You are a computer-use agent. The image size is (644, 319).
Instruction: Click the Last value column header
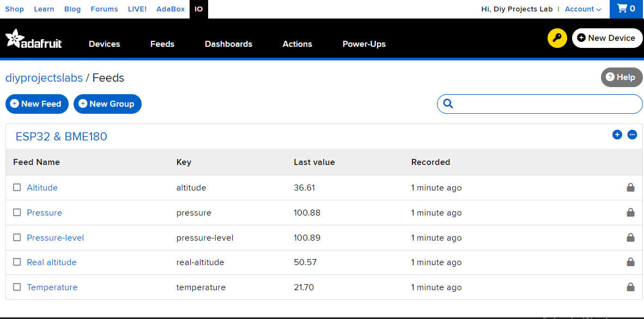coord(314,162)
